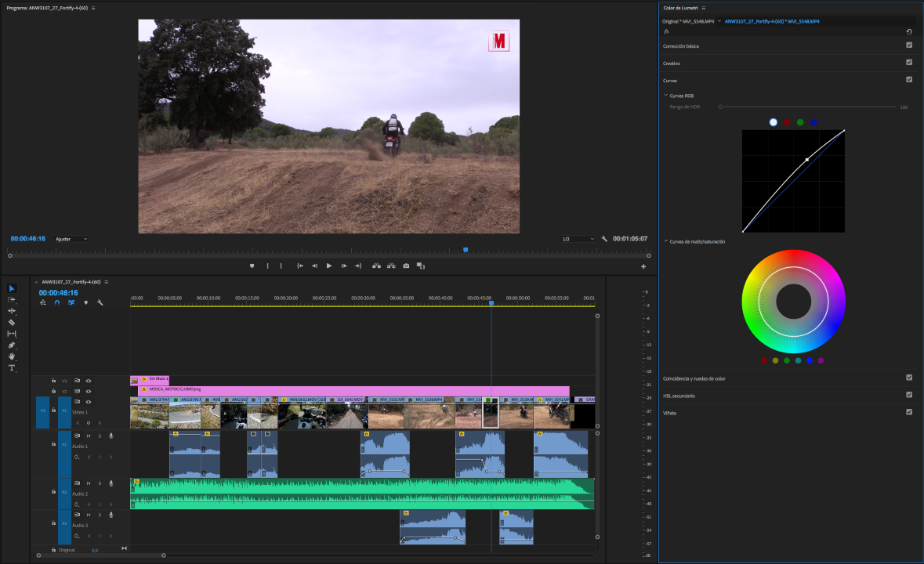Click the Extract button
The image size is (924, 564).
pyautogui.click(x=391, y=266)
